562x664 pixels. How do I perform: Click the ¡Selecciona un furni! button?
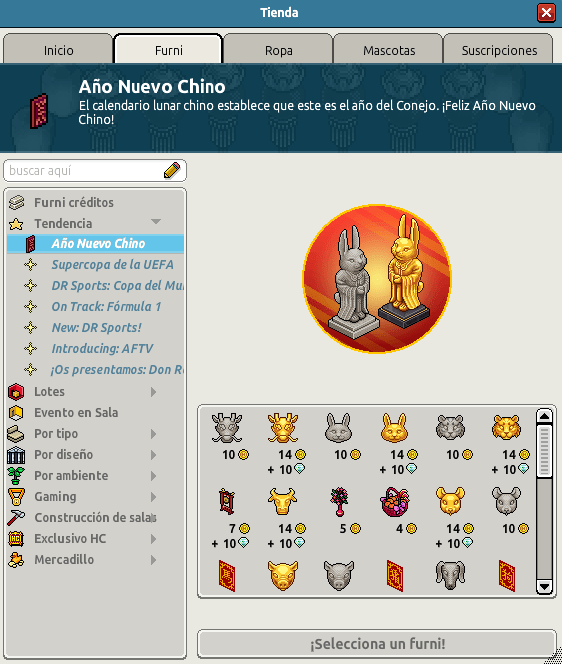pyautogui.click(x=377, y=644)
